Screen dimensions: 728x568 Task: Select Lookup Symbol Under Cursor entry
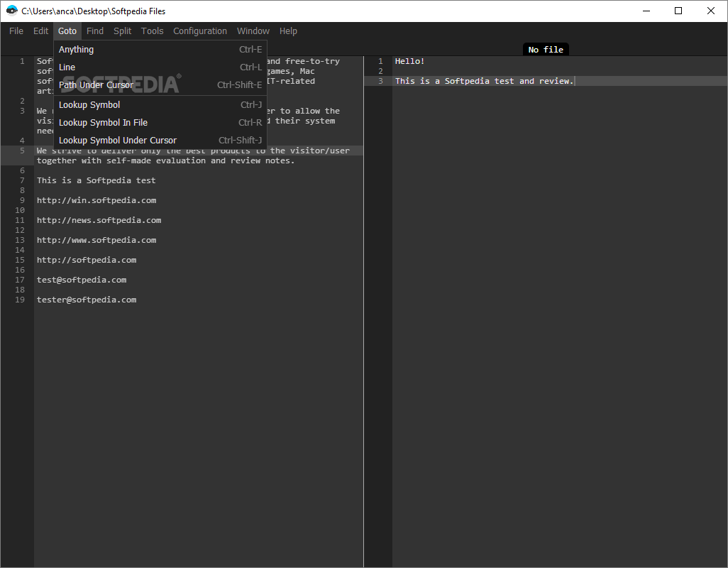tap(160, 141)
